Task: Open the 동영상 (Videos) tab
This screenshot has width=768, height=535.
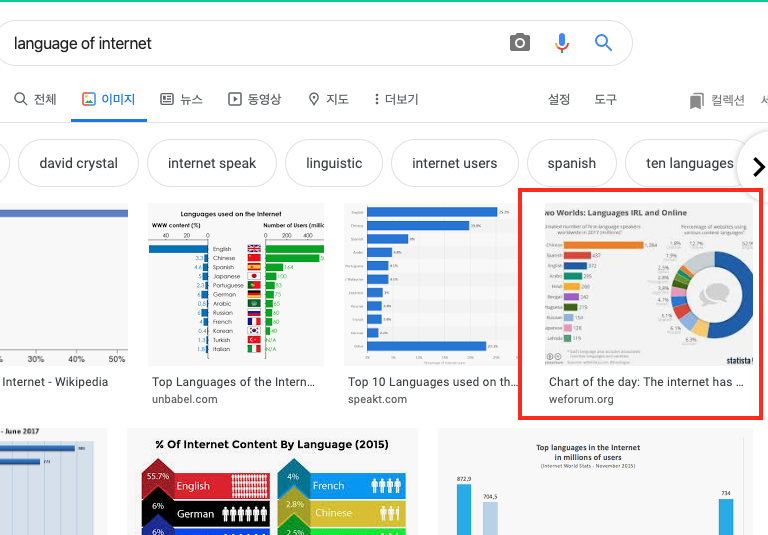Action: click(255, 99)
